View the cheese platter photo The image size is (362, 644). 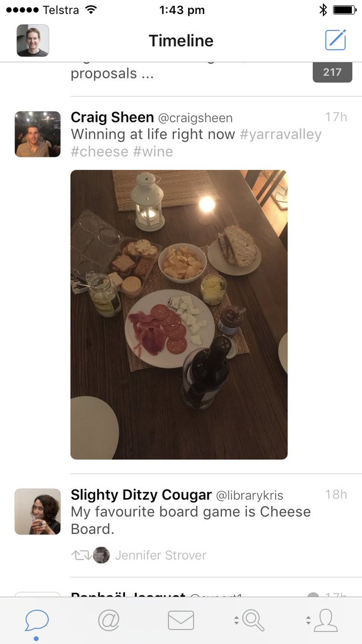(x=179, y=314)
